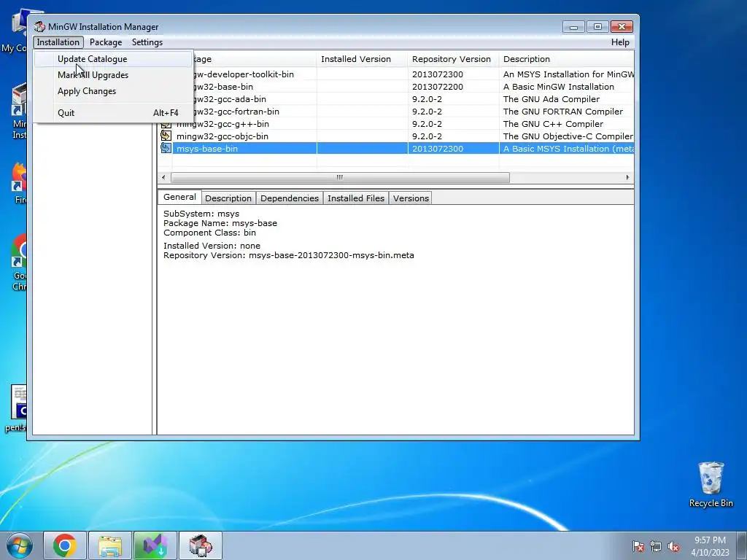This screenshot has width=747, height=560.
Task: Maximize the MinGW Installation Manager window
Action: coord(597,27)
